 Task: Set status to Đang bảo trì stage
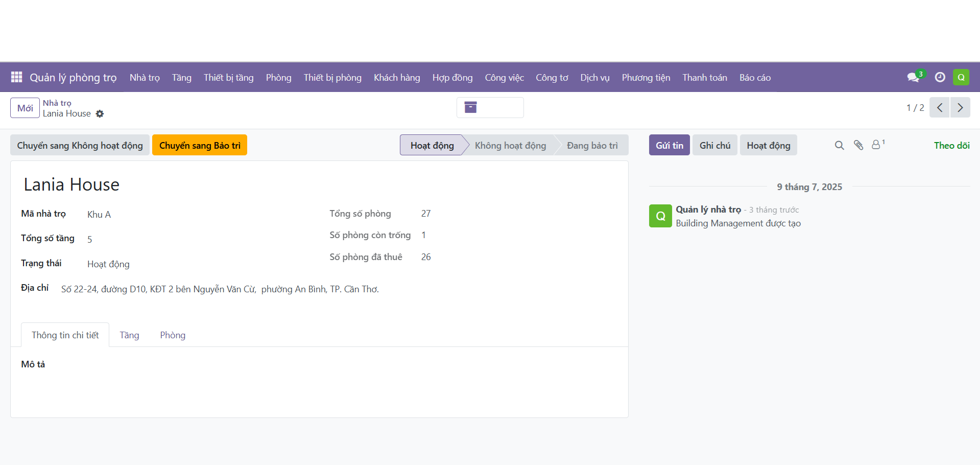[x=592, y=146]
